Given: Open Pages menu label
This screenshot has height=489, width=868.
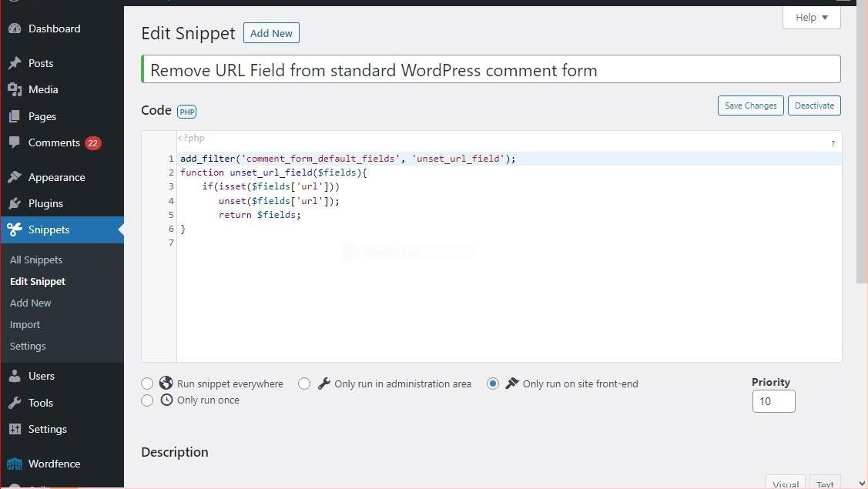Looking at the screenshot, I should point(42,116).
